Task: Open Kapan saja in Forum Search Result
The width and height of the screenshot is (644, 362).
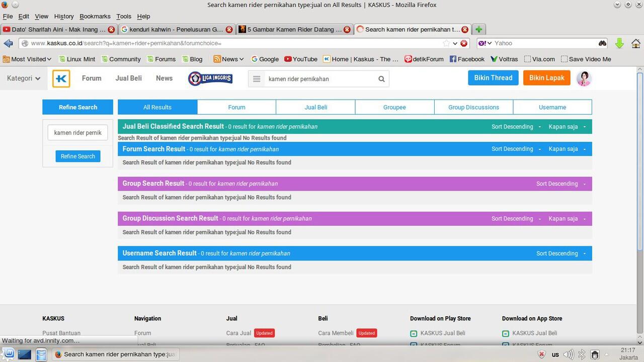Action: coord(567,149)
